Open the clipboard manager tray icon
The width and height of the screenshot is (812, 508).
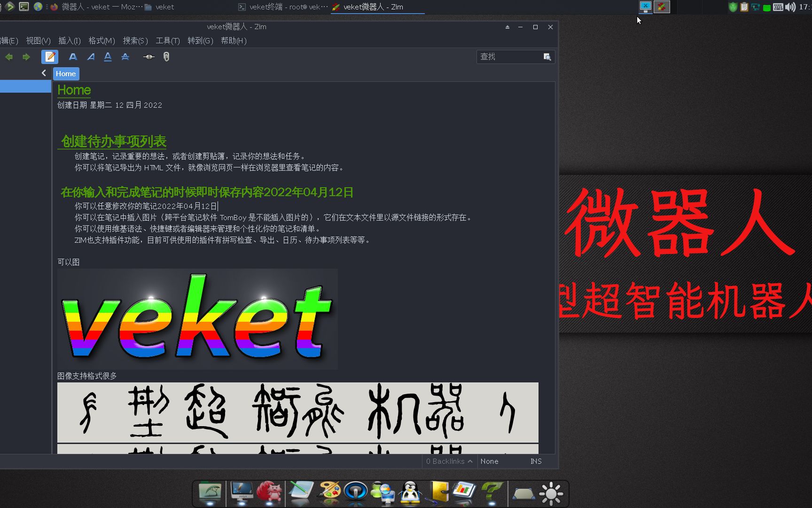pos(744,7)
